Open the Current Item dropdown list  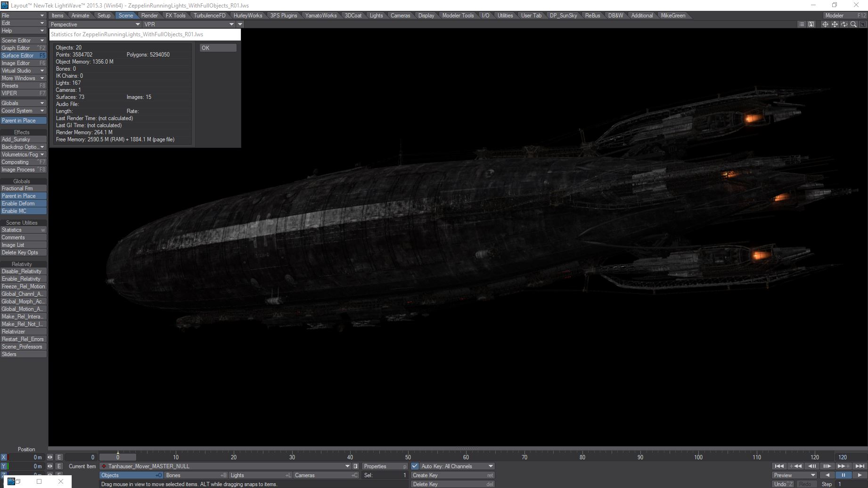[x=226, y=466]
